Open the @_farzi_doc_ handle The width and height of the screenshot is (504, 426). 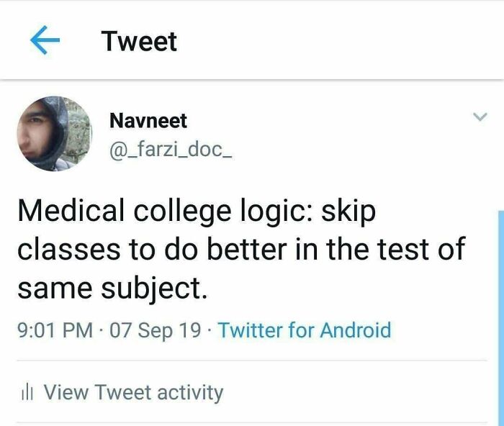pos(171,150)
